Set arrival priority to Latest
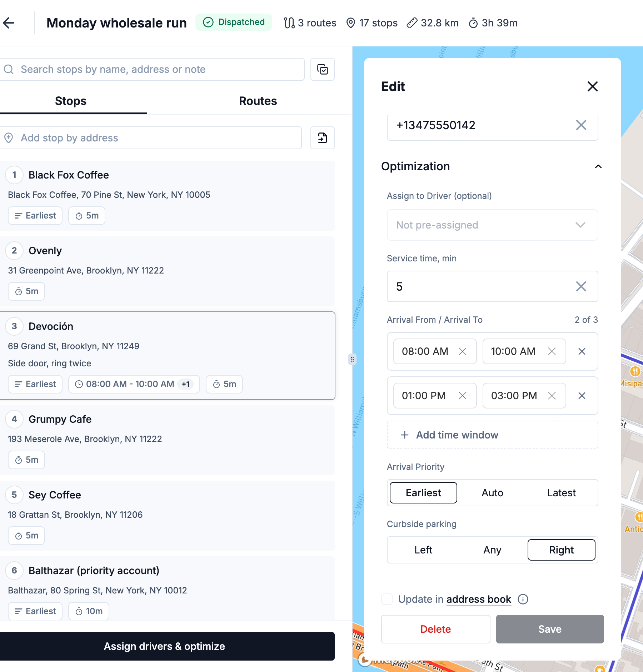Image resolution: width=643 pixels, height=672 pixels. (561, 493)
